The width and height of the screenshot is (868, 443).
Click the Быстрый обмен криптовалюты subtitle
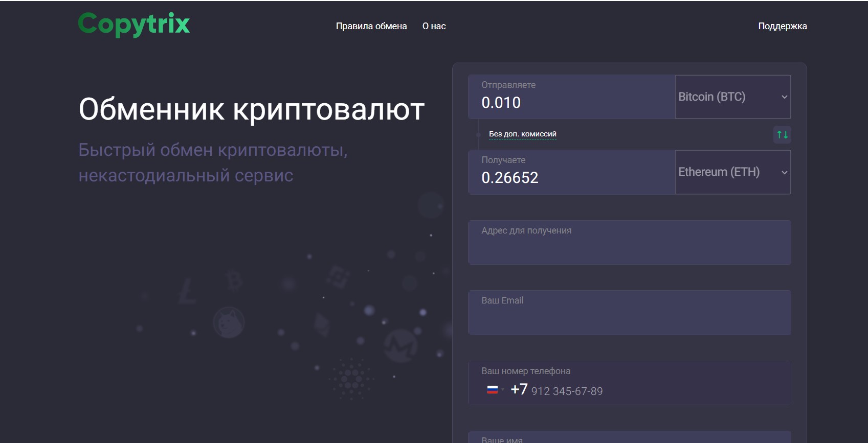pyautogui.click(x=213, y=162)
